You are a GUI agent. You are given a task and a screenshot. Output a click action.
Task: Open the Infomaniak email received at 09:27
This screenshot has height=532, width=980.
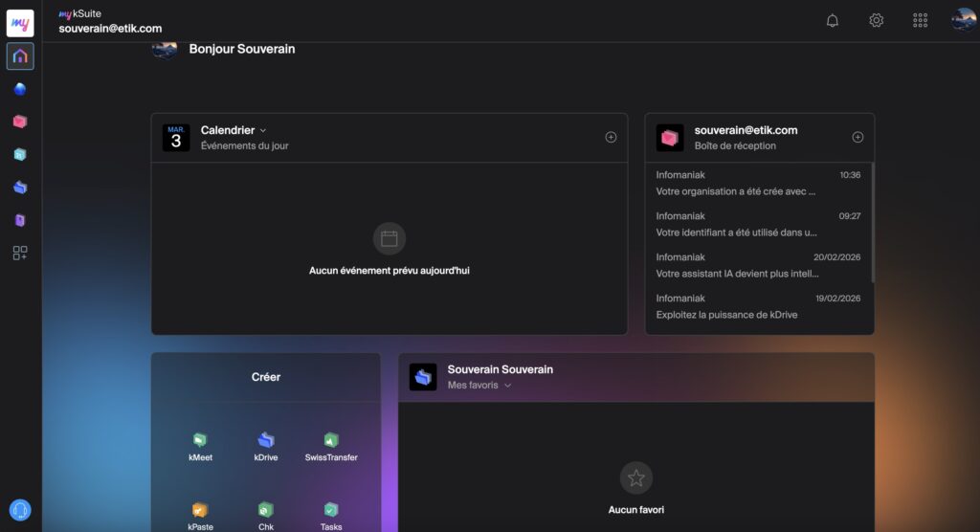click(758, 224)
